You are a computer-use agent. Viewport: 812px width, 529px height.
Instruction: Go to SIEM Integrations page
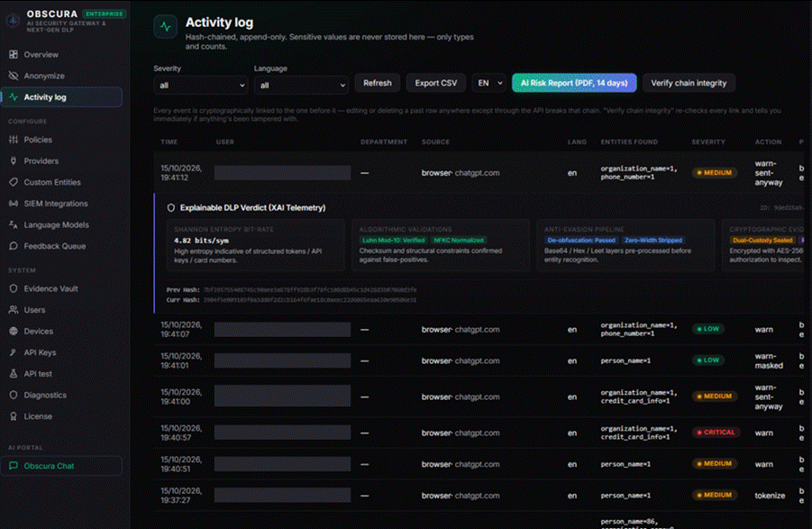pyautogui.click(x=56, y=204)
